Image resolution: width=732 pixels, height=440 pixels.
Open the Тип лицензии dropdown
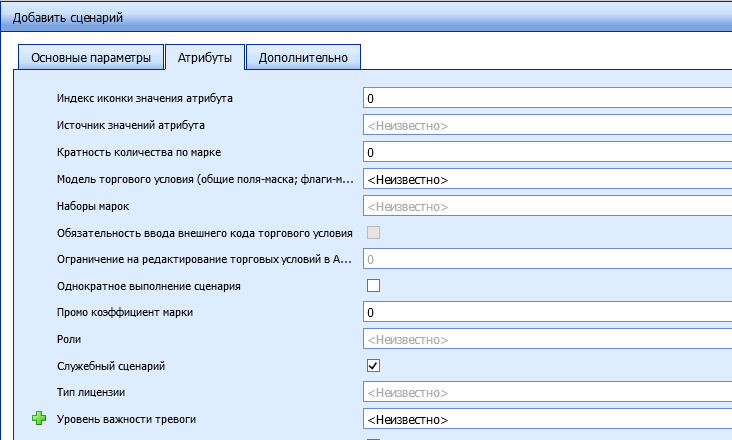(x=546, y=393)
